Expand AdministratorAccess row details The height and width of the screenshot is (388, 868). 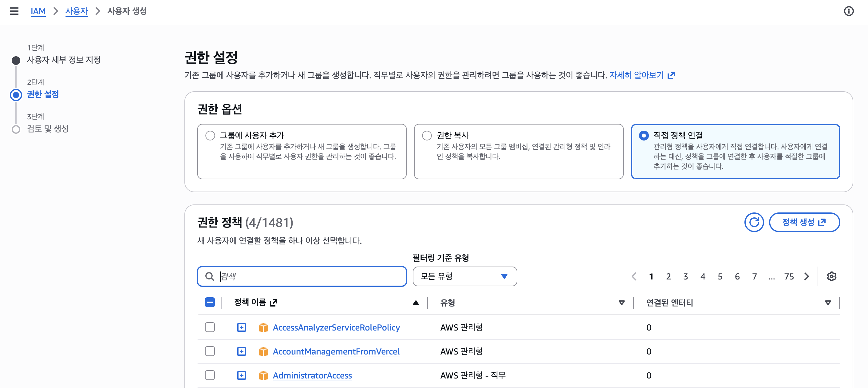[x=241, y=375]
